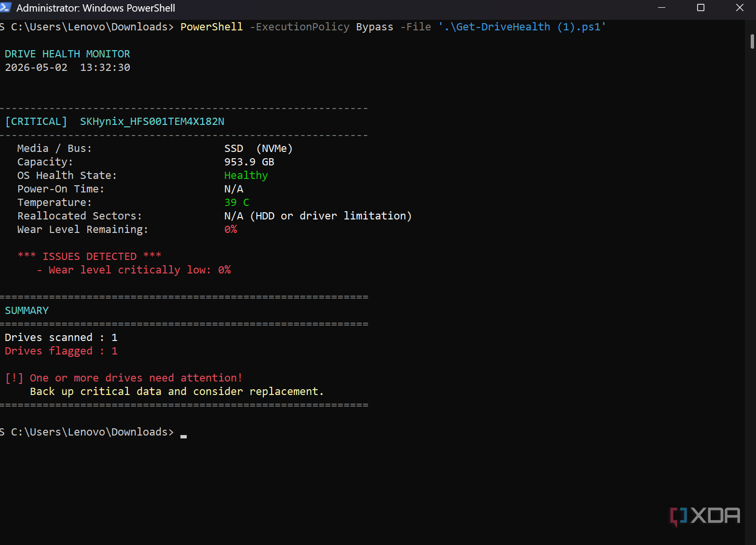Click the green 'Healthy' status
756x545 pixels.
point(246,176)
